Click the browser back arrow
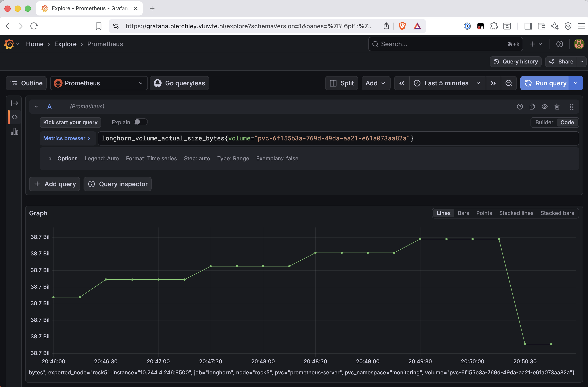Image resolution: width=588 pixels, height=387 pixels. pos(8,26)
